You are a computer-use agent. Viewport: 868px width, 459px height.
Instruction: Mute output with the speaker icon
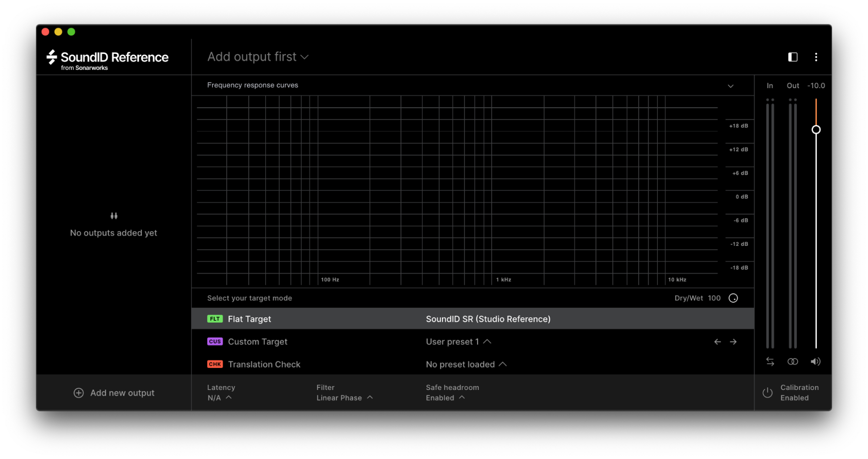pos(815,362)
